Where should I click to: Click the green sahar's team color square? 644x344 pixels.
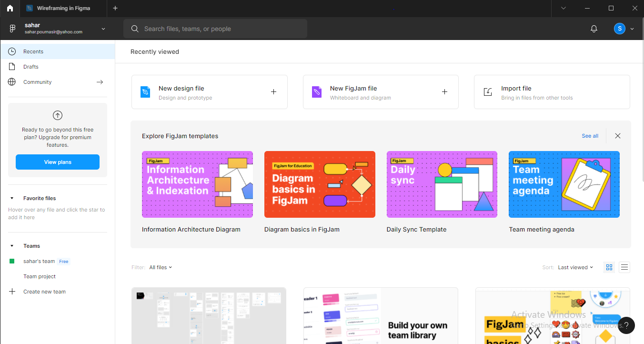12,261
